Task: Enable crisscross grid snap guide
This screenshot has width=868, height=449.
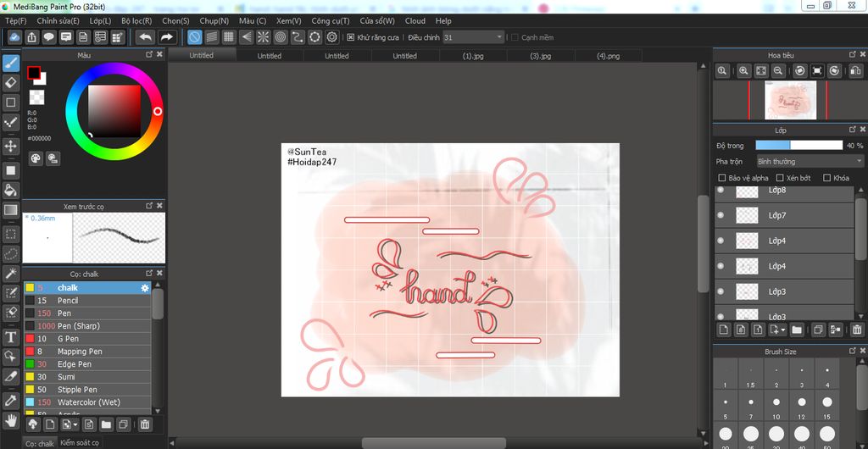Action: pos(229,37)
